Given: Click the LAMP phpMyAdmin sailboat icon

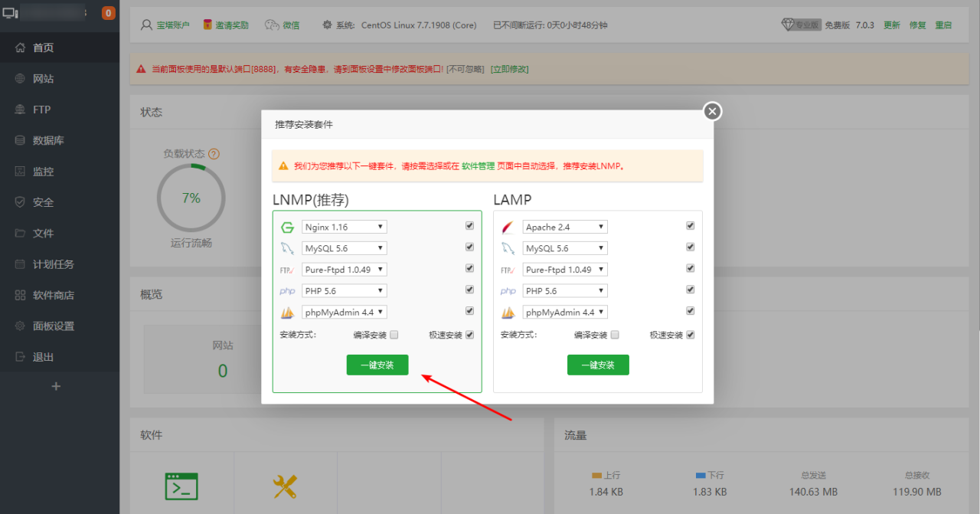Looking at the screenshot, I should [x=508, y=313].
